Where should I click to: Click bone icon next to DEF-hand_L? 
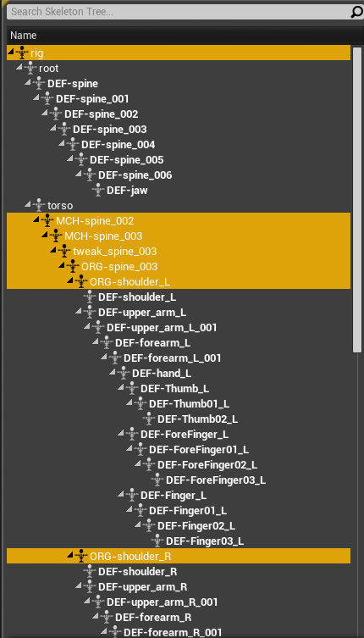[124, 373]
